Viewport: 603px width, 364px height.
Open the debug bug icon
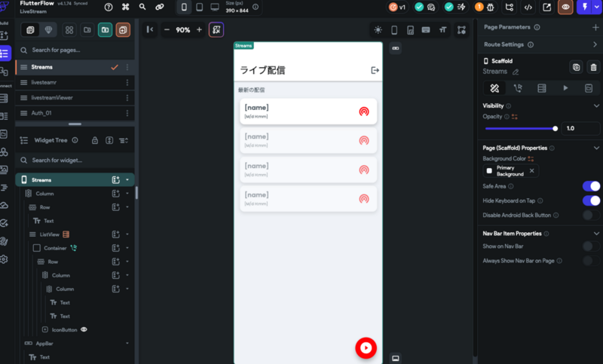coord(491,7)
